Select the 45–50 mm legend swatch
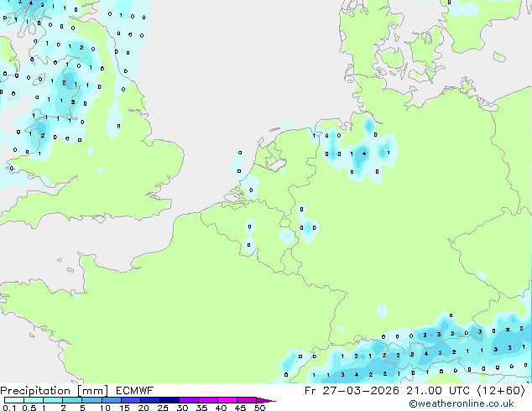The height and width of the screenshot is (411, 532). (x=247, y=400)
